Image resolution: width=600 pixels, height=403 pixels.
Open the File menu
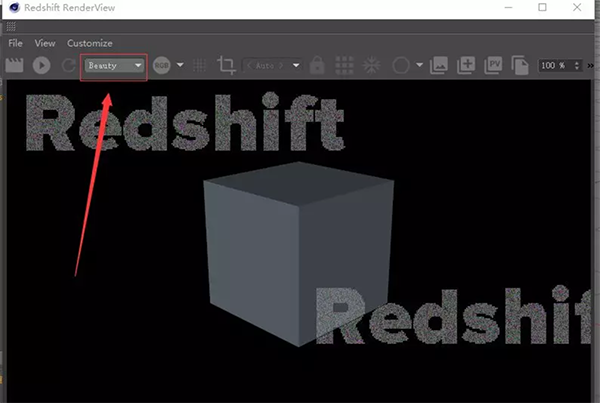point(15,43)
